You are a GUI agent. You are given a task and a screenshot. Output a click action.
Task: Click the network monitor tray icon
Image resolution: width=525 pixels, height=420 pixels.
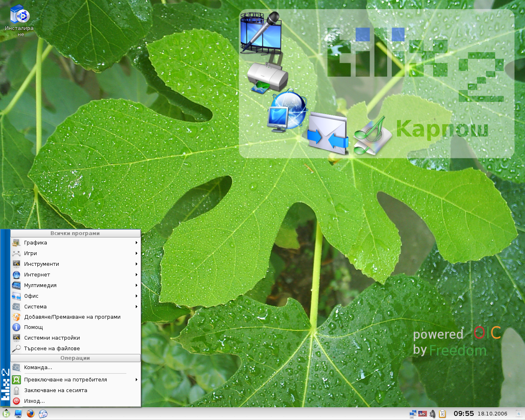coord(413,414)
